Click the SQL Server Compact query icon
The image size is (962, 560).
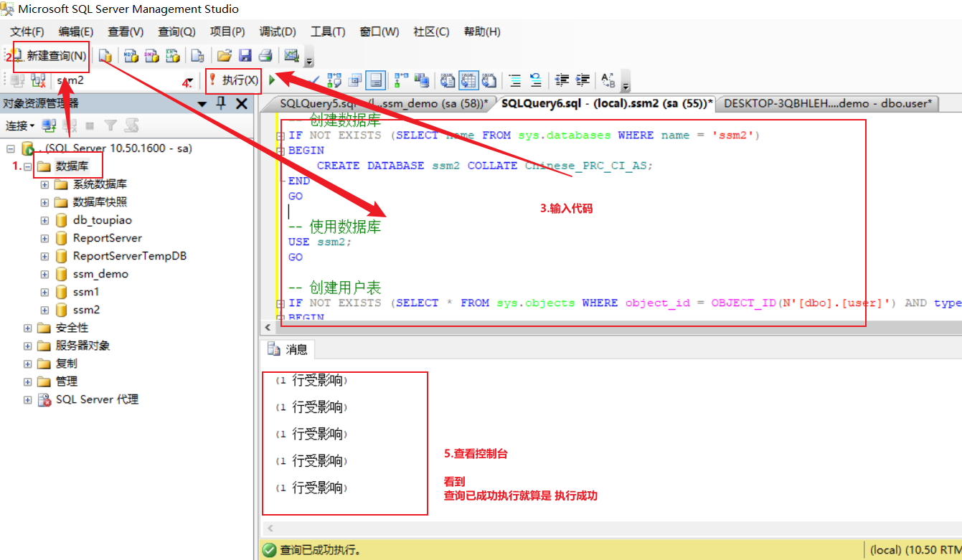coord(197,56)
